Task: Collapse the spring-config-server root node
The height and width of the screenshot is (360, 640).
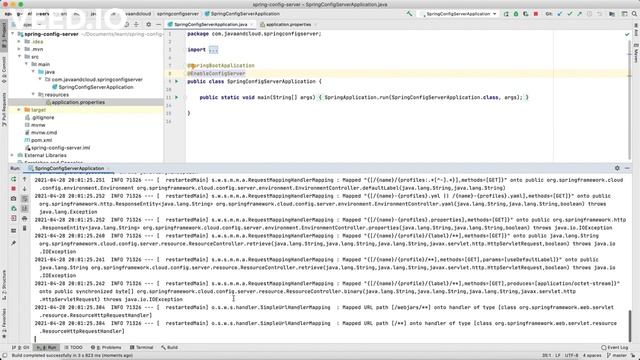Action: (13, 34)
